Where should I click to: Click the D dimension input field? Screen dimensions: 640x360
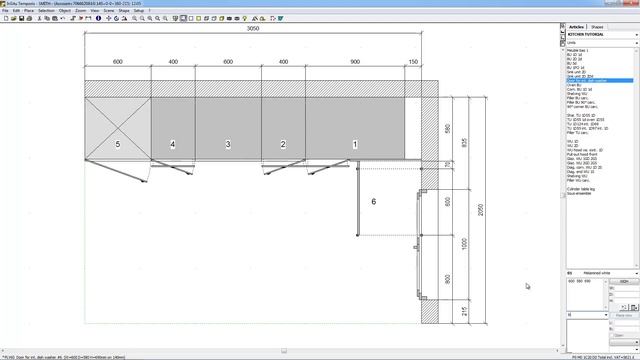click(x=627, y=294)
